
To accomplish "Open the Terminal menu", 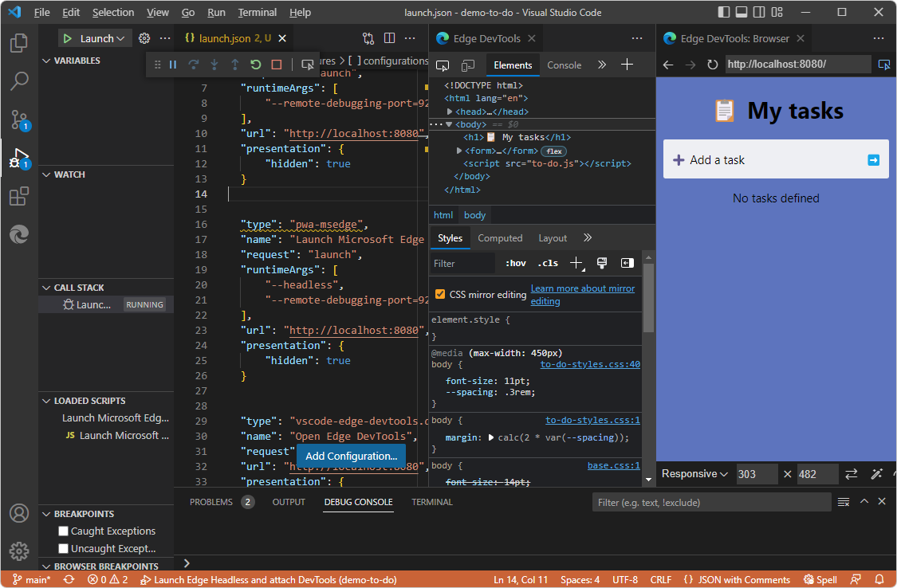I will (x=257, y=12).
